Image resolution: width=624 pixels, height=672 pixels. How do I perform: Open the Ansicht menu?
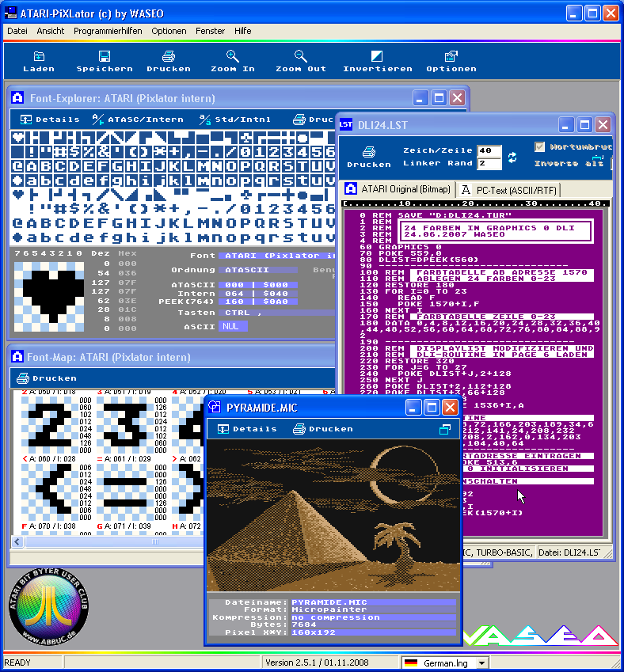click(50, 31)
